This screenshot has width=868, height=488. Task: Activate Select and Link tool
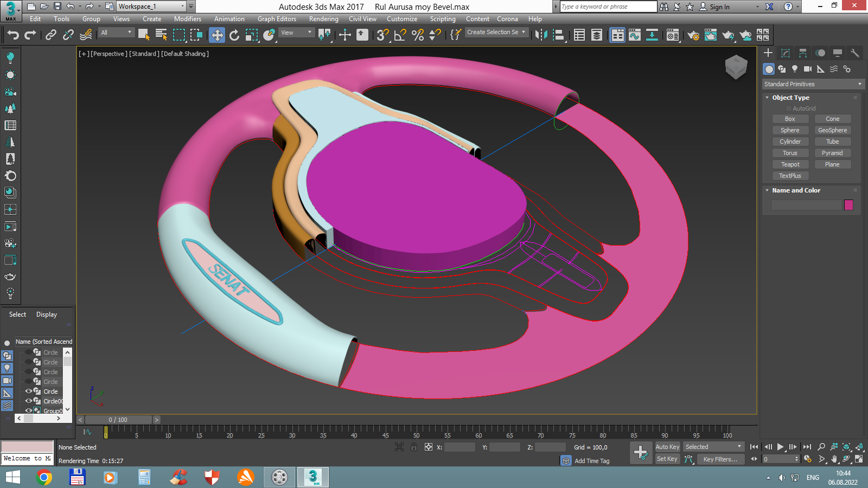tap(50, 35)
